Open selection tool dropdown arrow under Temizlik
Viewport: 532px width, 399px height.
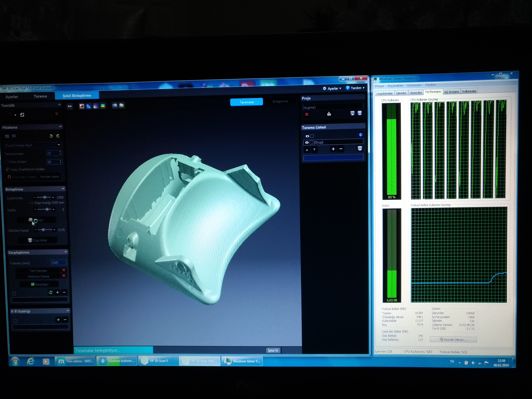tap(15, 115)
